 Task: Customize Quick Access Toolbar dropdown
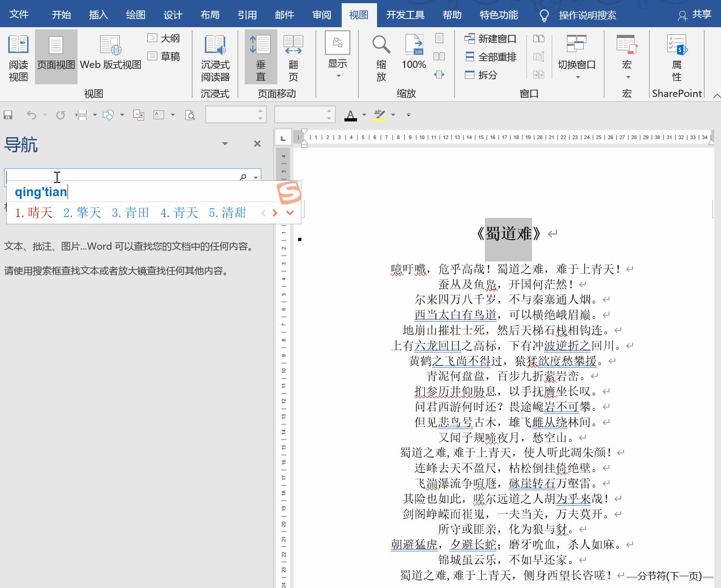[408, 115]
